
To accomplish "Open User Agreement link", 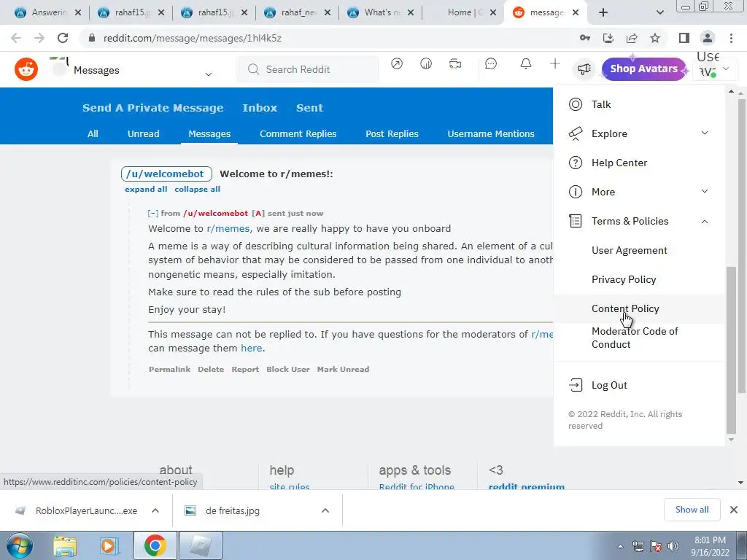I will tap(629, 251).
